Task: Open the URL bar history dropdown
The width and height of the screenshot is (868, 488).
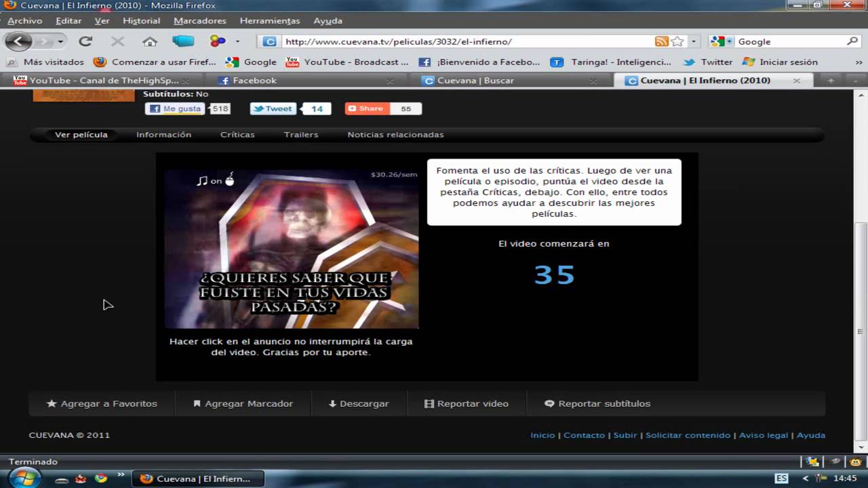Action: 694,41
